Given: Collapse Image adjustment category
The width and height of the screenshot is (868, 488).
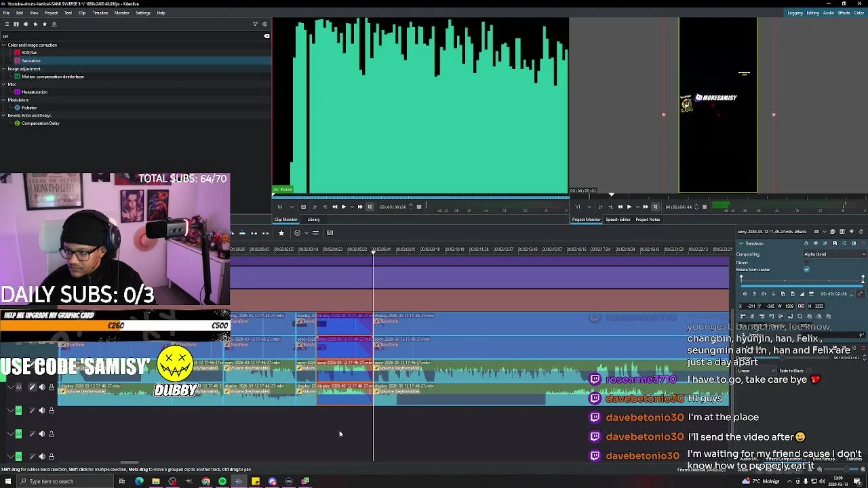Looking at the screenshot, I should coord(3,68).
